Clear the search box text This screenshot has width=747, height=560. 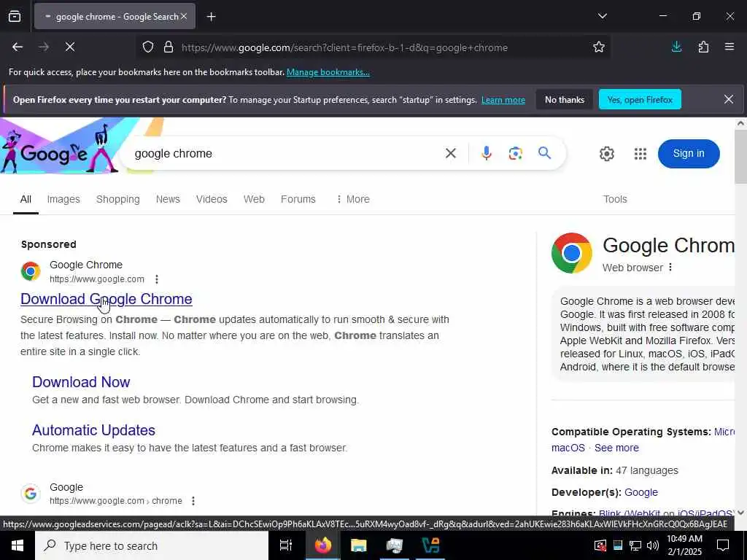click(451, 153)
